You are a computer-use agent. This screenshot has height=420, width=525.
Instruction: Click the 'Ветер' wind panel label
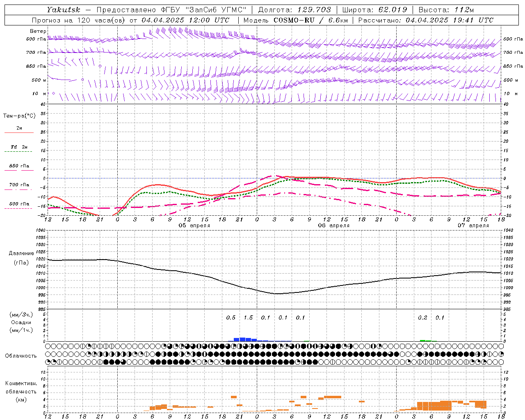[38, 31]
